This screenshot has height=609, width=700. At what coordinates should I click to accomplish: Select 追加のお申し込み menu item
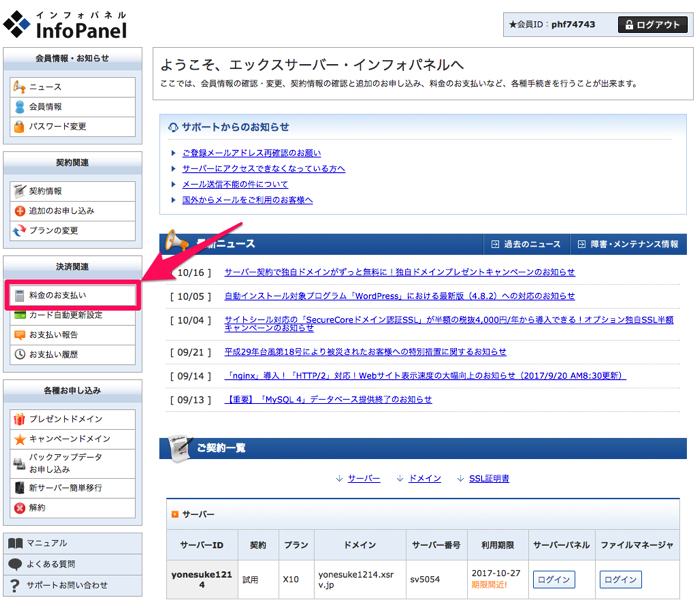click(x=73, y=211)
